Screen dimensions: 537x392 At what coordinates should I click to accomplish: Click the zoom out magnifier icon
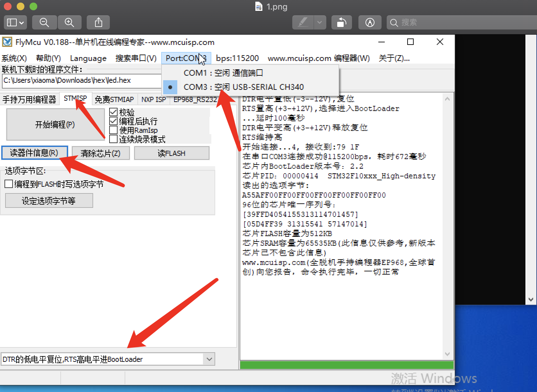coord(44,22)
